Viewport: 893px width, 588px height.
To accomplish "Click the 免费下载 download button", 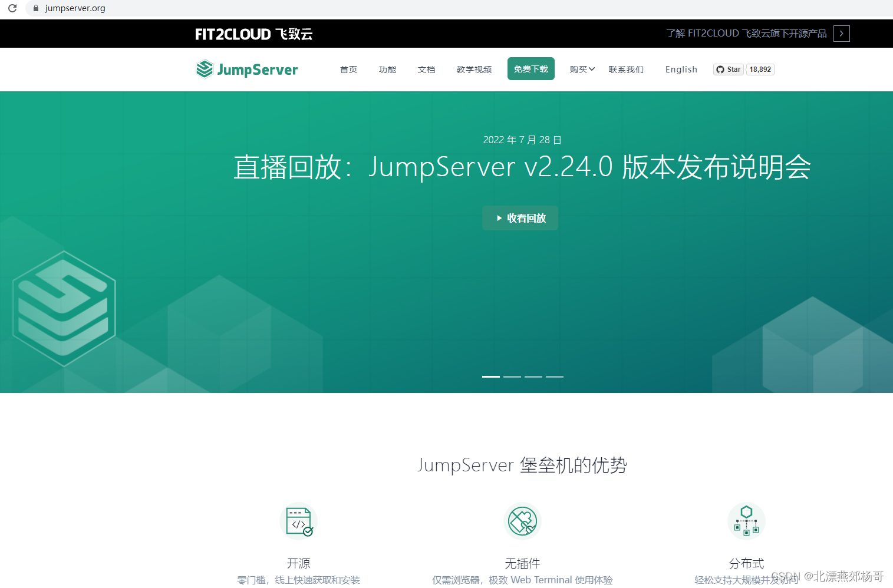I will [x=530, y=68].
